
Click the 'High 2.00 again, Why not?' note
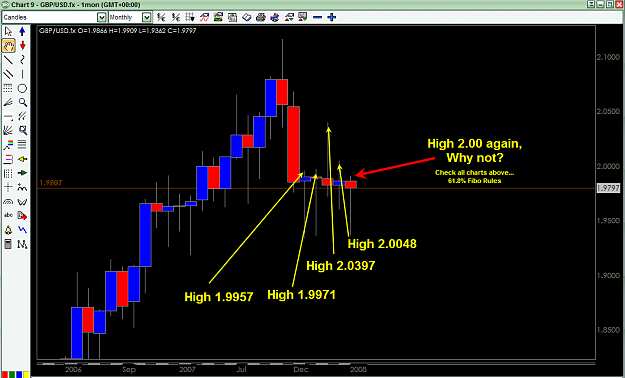pos(475,151)
